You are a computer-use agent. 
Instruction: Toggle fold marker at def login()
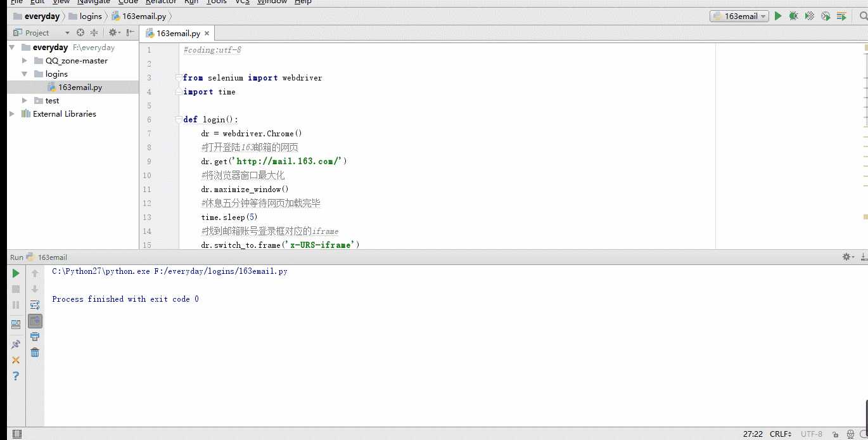pyautogui.click(x=179, y=120)
